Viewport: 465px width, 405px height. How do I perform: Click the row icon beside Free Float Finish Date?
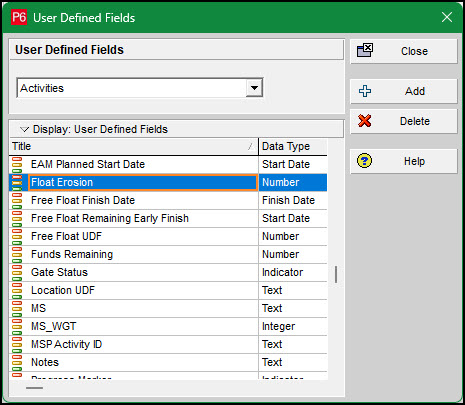[x=17, y=200]
